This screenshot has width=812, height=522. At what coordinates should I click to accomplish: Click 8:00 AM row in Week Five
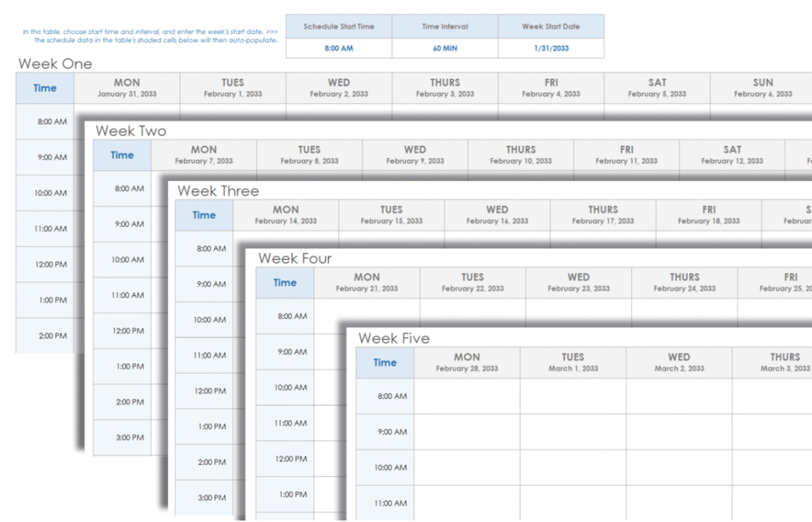(x=385, y=396)
